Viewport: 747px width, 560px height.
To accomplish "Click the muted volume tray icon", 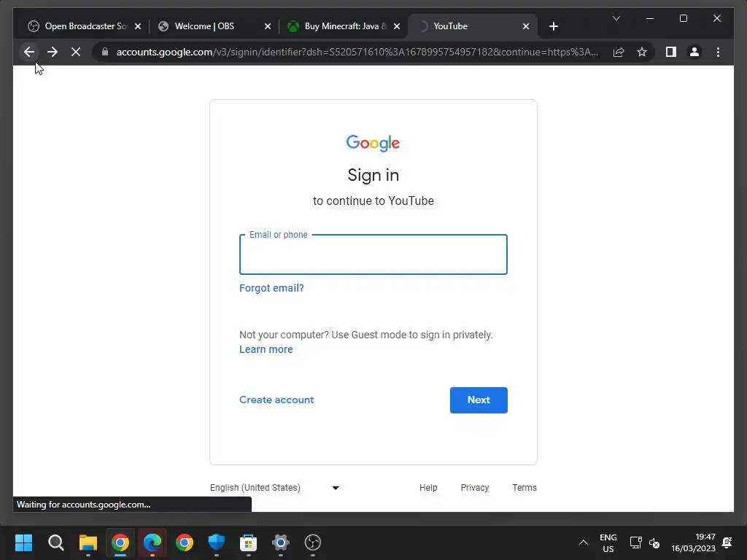I will tap(654, 542).
